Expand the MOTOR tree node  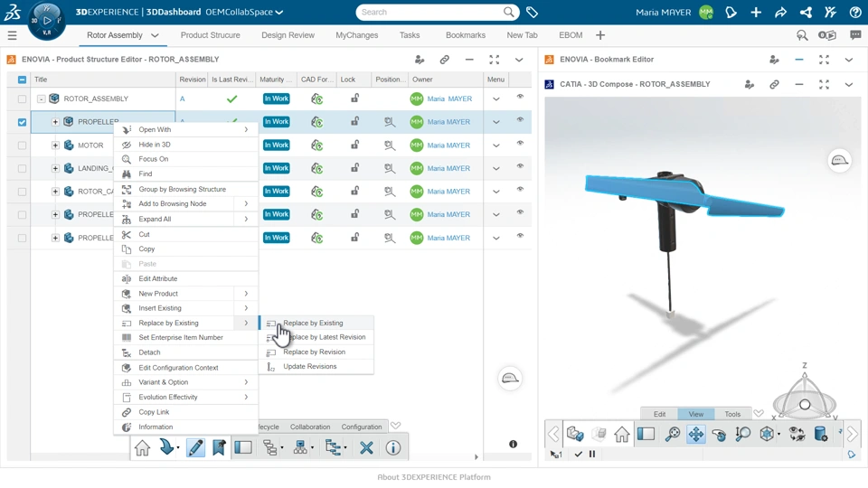[x=55, y=145]
